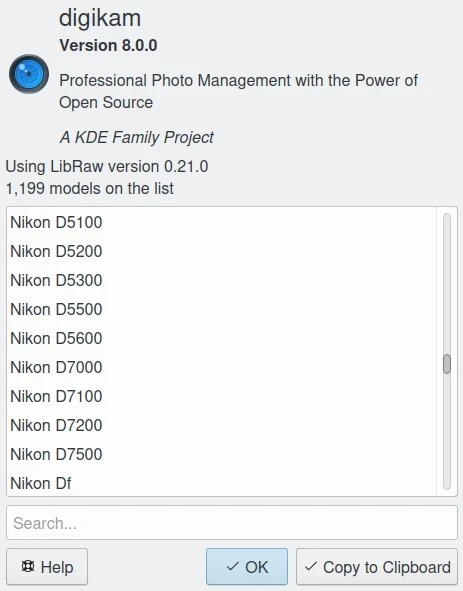The image size is (463, 591).
Task: Click the lifebuoy icon on Help button
Action: pos(28,566)
